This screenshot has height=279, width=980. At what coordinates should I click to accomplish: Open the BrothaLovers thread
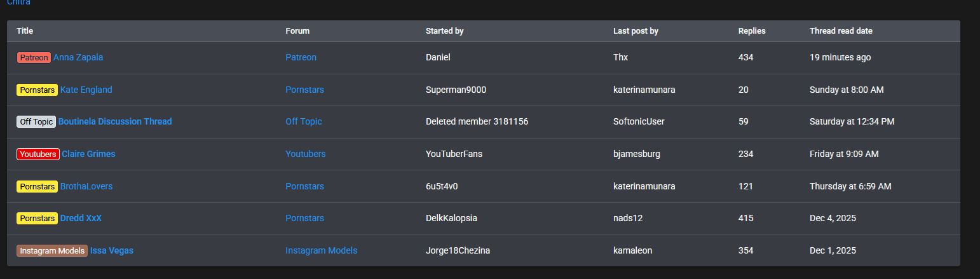click(86, 186)
